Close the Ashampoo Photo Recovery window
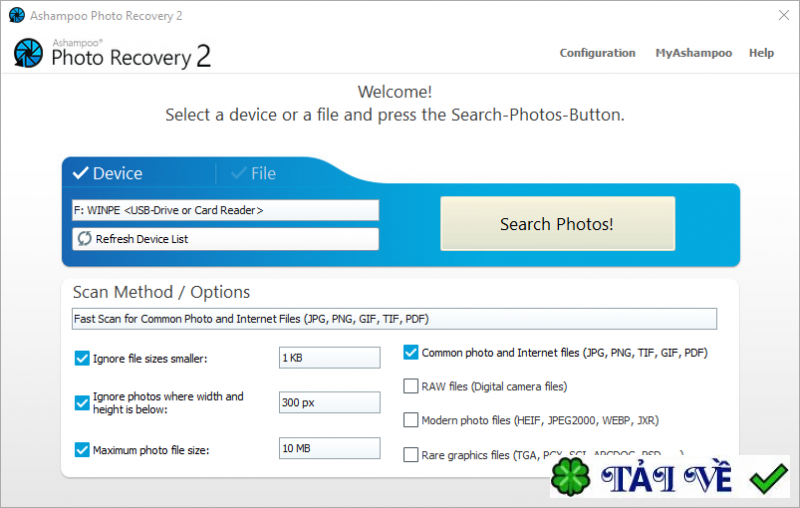This screenshot has height=508, width=800. pos(784,15)
